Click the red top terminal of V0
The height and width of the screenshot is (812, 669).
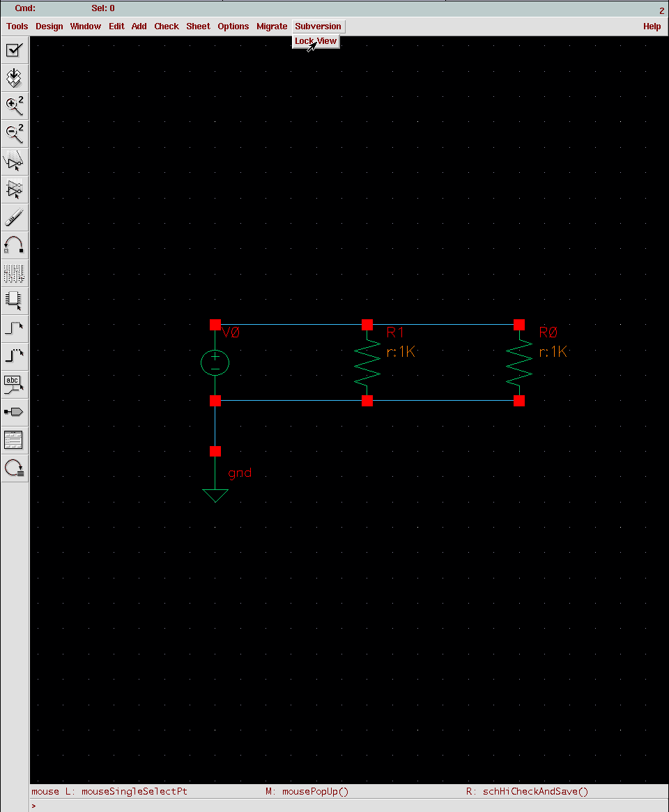click(x=215, y=325)
